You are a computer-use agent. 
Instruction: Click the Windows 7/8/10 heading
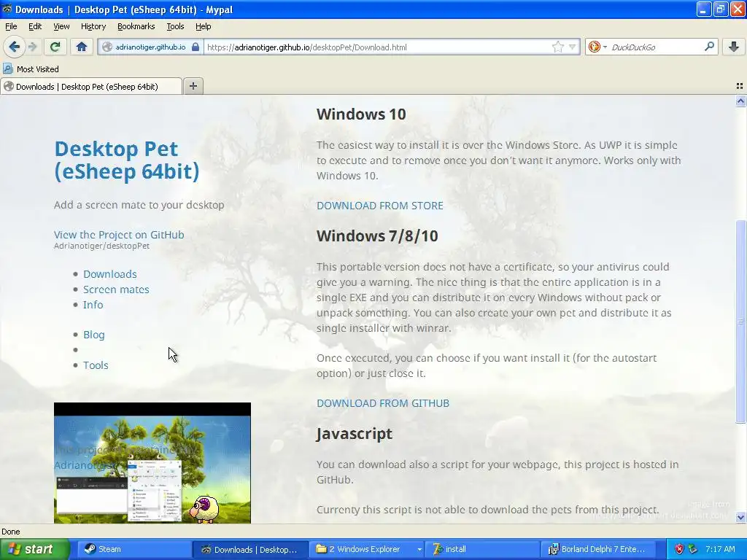tap(377, 236)
